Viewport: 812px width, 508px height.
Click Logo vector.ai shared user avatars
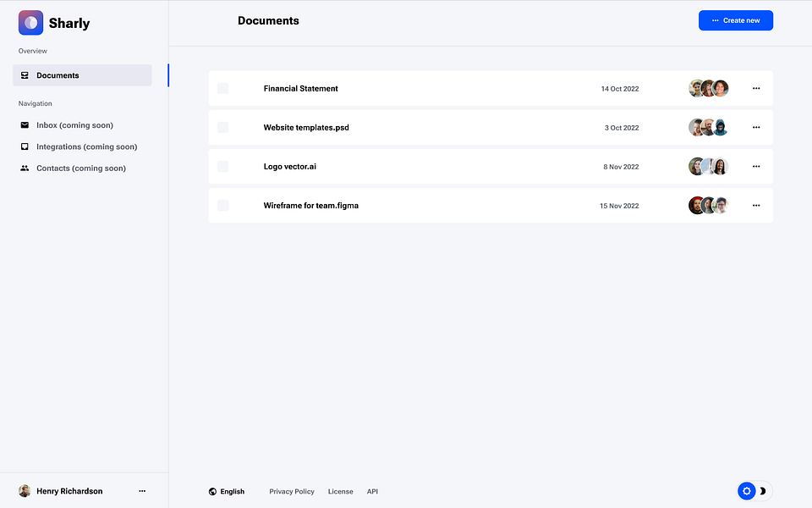click(x=709, y=167)
